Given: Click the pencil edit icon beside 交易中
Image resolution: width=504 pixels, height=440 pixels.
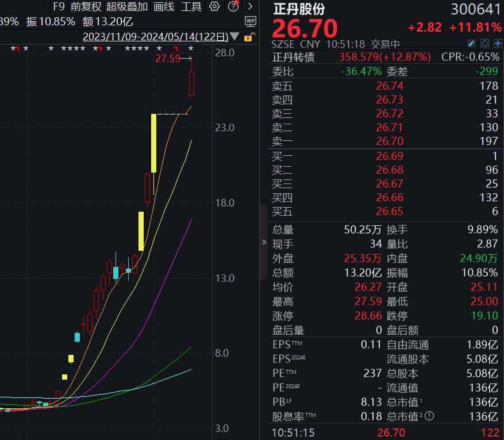Looking at the screenshot, I should pos(471,43).
